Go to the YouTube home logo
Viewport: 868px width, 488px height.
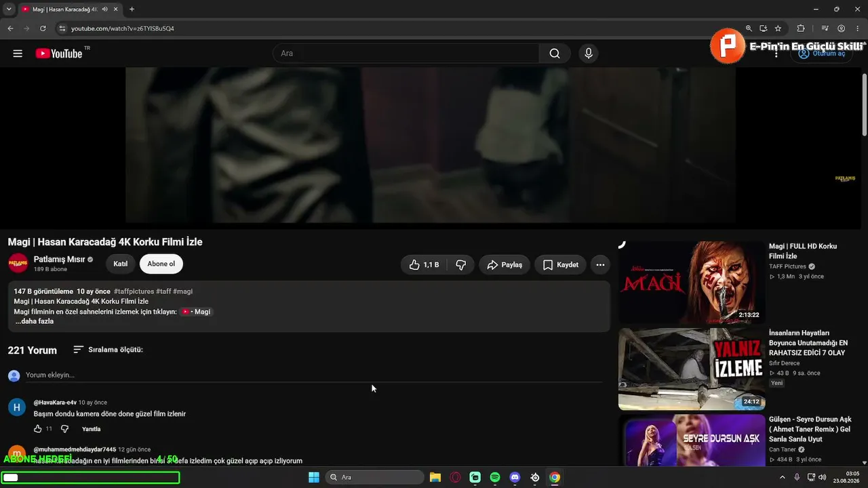[x=59, y=54]
